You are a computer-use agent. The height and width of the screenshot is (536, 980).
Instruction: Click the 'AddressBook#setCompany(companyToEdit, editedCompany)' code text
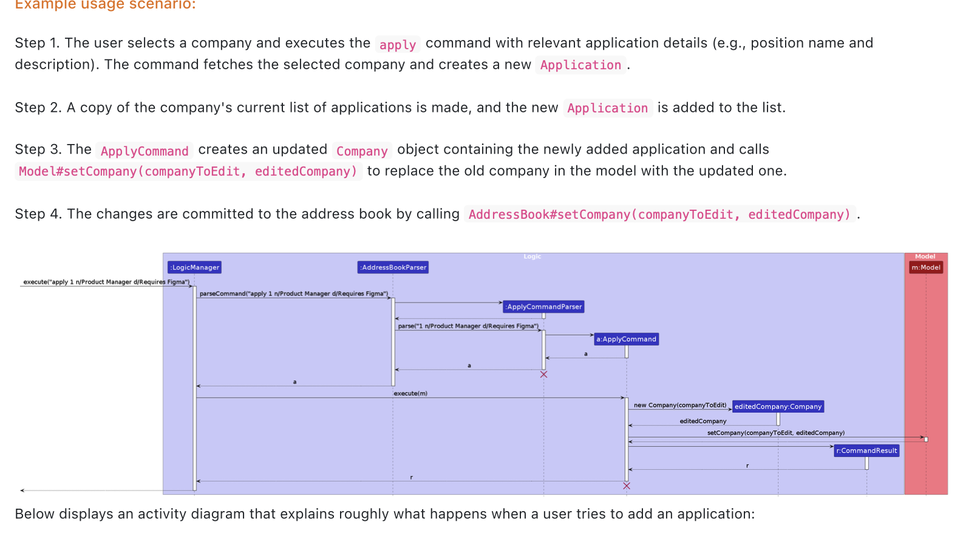659,215
